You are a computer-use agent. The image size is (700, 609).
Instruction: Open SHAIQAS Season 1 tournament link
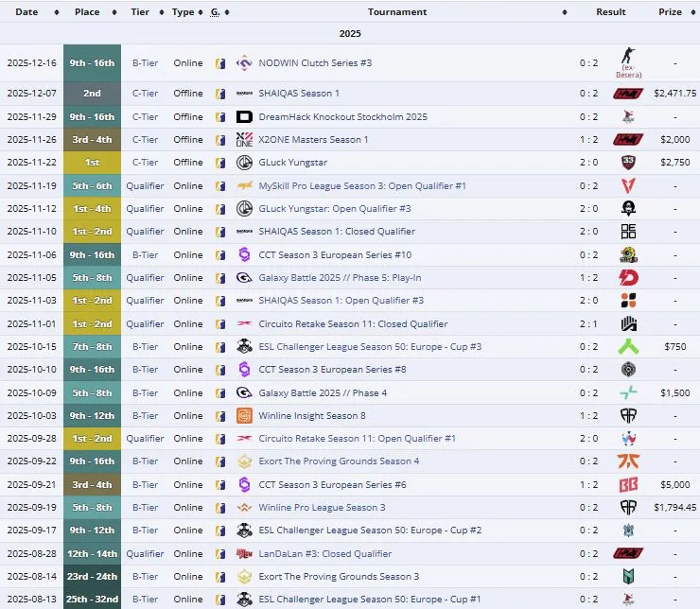pos(299,94)
